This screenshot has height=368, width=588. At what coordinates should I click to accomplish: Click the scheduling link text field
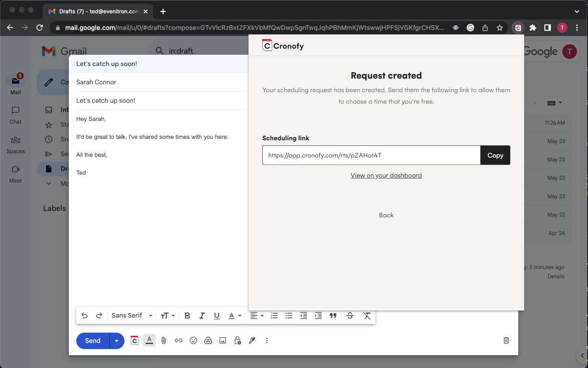[371, 155]
